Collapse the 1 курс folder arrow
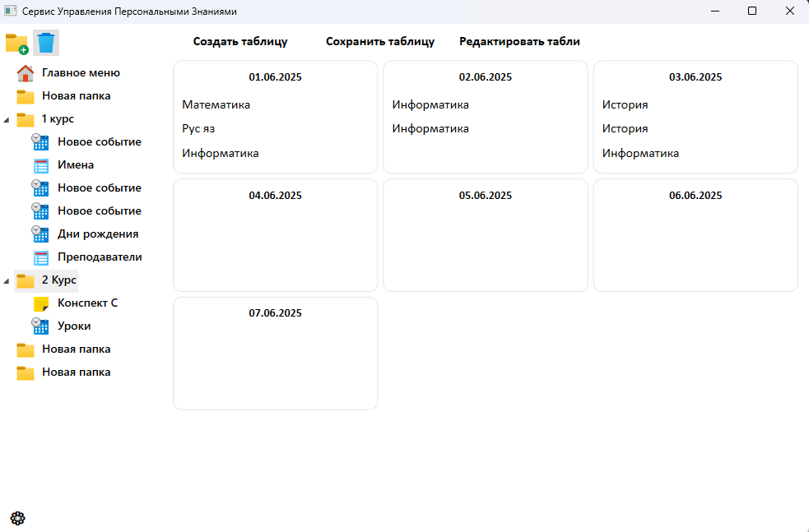The image size is (809, 532). click(7, 120)
